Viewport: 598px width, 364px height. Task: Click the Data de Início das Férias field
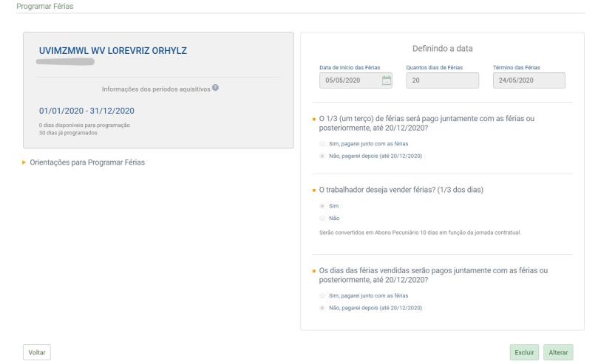349,80
